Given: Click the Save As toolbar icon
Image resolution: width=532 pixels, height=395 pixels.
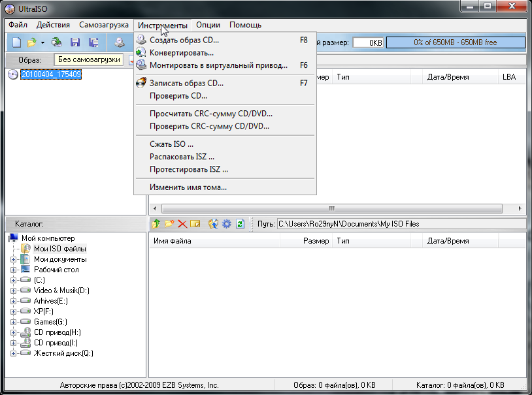Looking at the screenshot, I should pyautogui.click(x=93, y=42).
